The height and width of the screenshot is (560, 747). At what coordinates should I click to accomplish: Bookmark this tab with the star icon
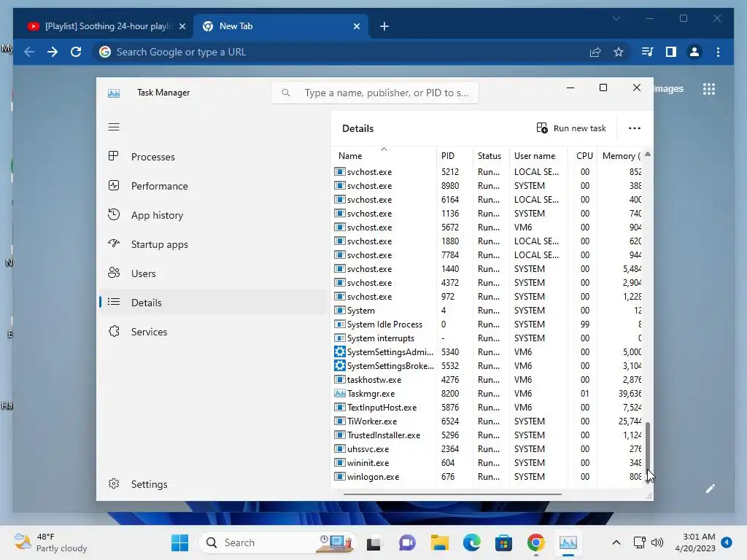[619, 52]
